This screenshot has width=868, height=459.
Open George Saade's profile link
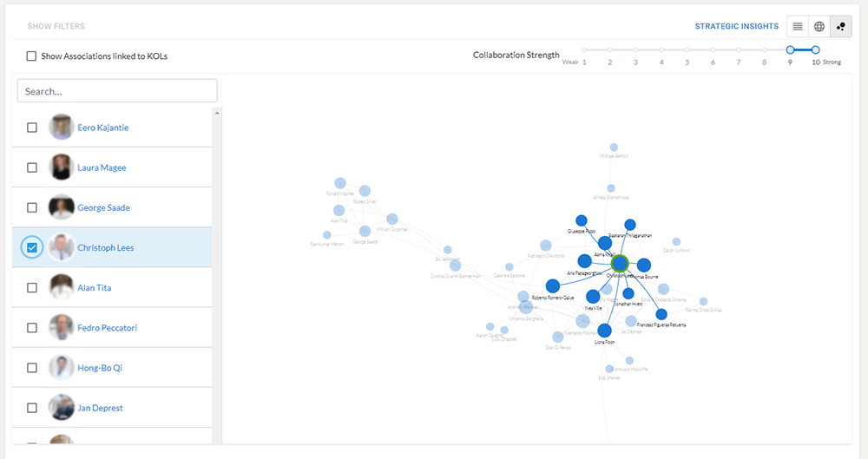click(x=103, y=207)
